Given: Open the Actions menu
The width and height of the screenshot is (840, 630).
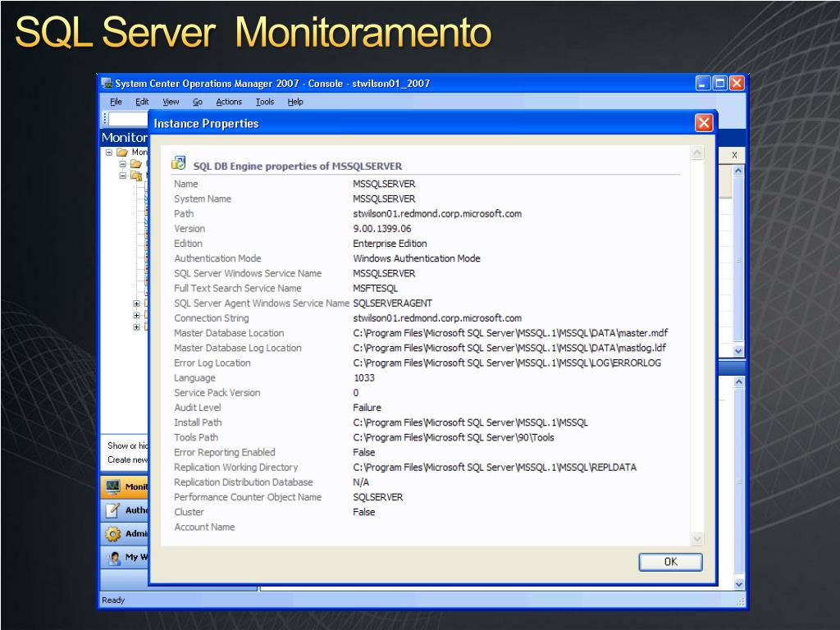Looking at the screenshot, I should (x=229, y=102).
